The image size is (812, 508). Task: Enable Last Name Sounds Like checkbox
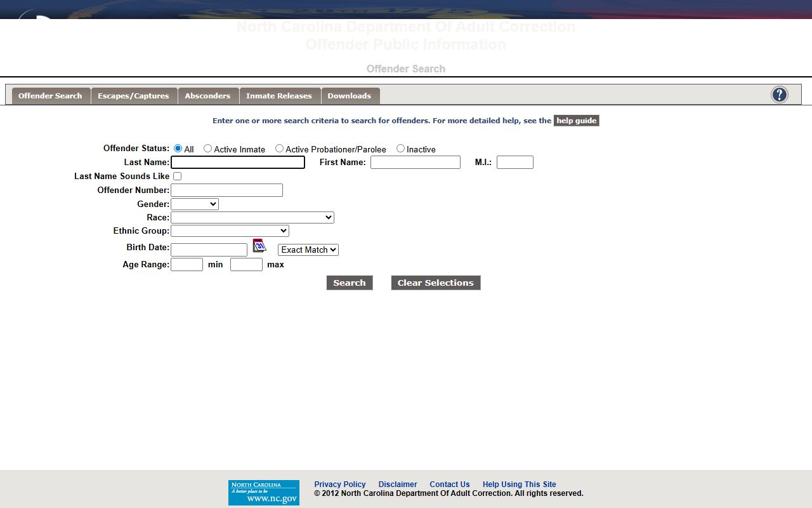[177, 177]
